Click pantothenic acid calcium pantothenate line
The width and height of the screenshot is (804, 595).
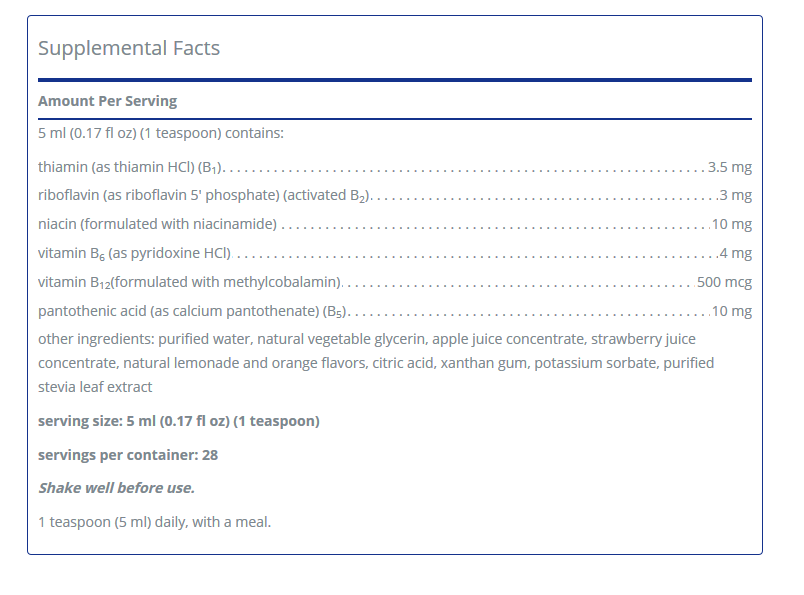pyautogui.click(x=193, y=312)
